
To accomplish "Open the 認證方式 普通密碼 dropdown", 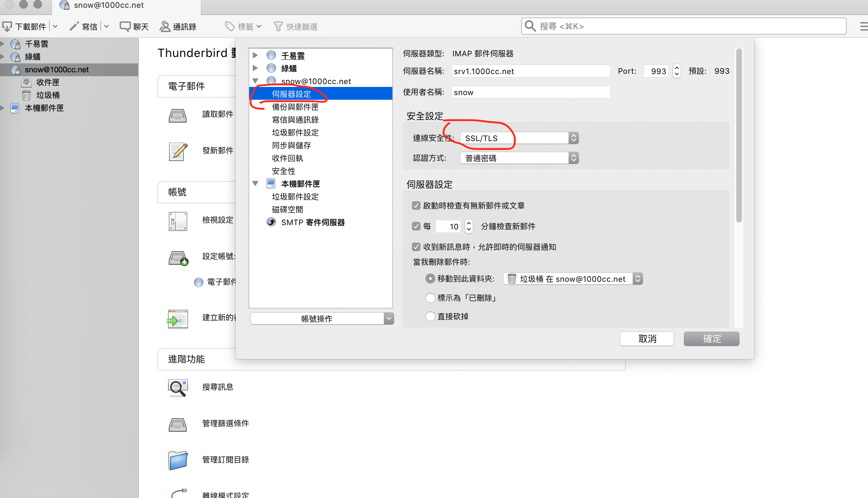I will click(519, 158).
